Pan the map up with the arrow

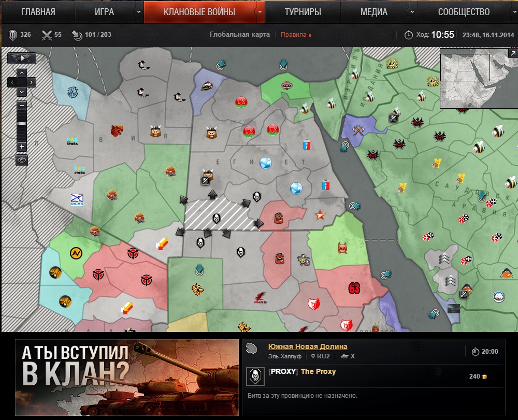coord(21,73)
